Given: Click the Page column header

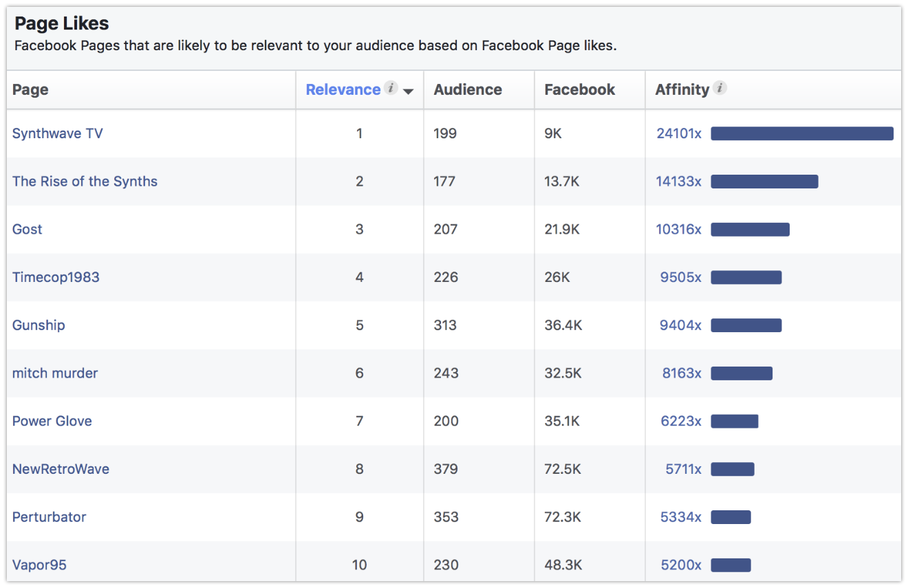Looking at the screenshot, I should (x=30, y=89).
